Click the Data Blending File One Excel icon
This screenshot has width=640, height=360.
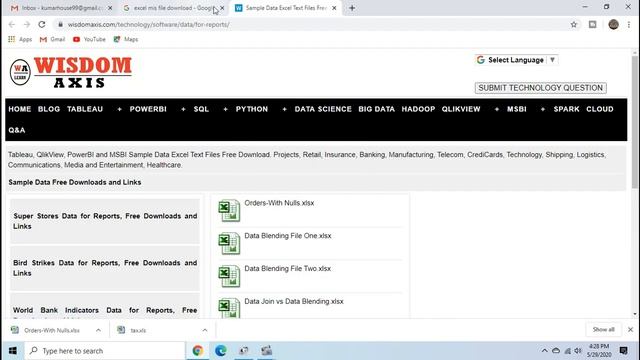(x=229, y=243)
